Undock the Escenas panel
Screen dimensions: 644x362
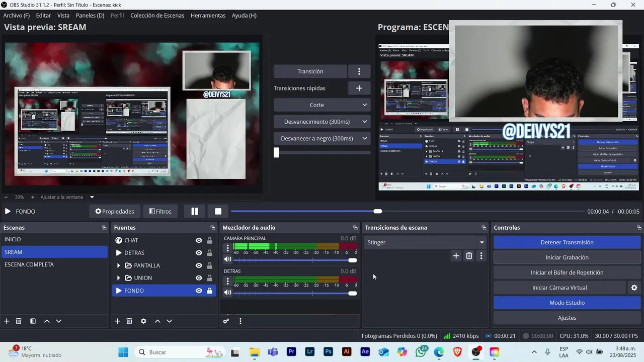tap(104, 228)
